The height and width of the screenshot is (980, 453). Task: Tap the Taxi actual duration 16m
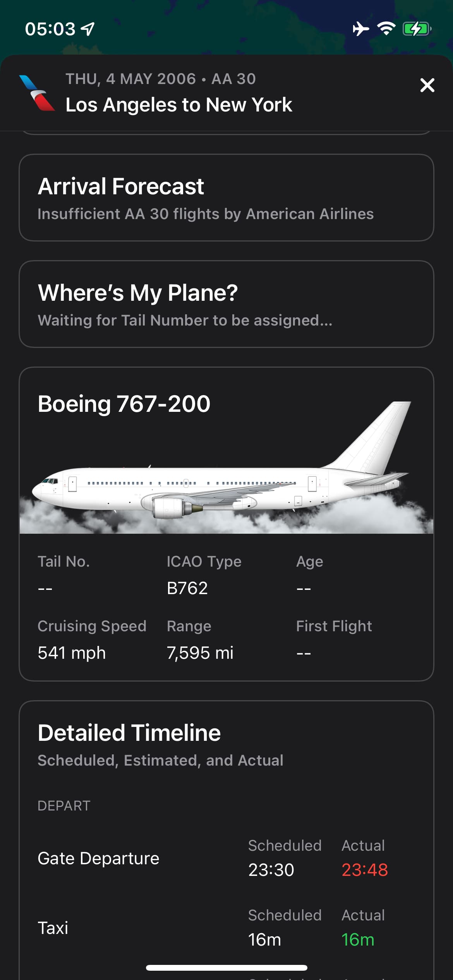coord(358,939)
